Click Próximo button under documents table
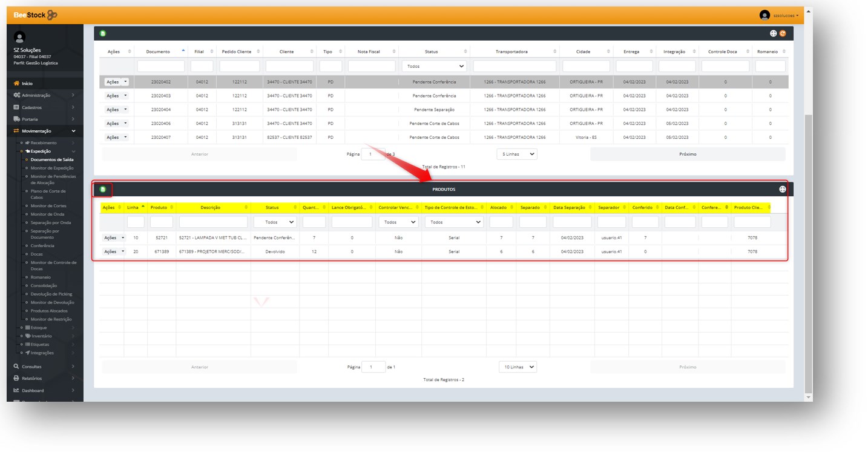The image size is (868, 452). (x=688, y=154)
